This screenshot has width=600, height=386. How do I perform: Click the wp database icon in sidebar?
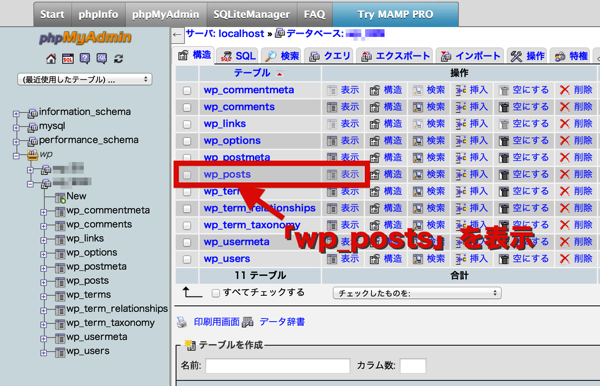click(32, 155)
